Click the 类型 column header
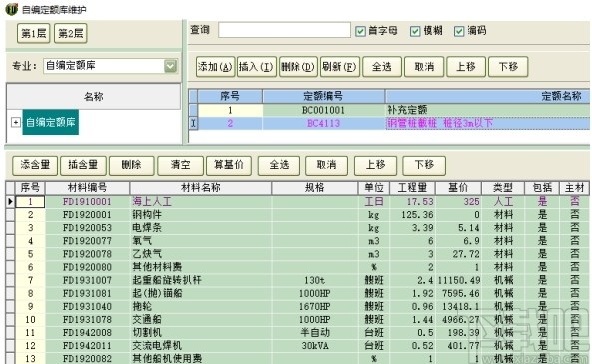592x364 pixels. (x=503, y=187)
